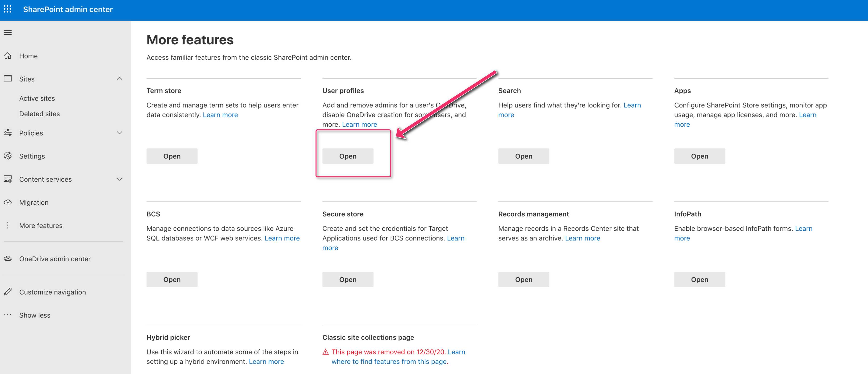Click the Show less ellipsis icon
Viewport: 868px width, 374px height.
tap(8, 315)
